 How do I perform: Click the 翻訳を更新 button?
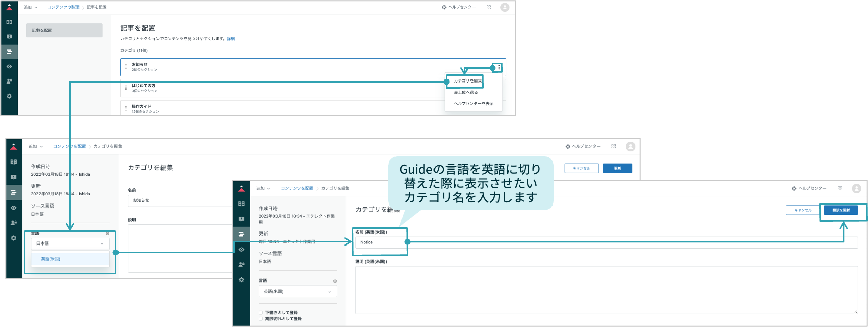[841, 210]
